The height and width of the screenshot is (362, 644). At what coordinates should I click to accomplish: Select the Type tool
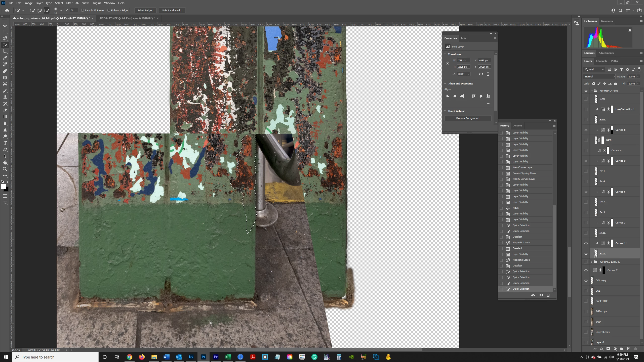pos(5,143)
